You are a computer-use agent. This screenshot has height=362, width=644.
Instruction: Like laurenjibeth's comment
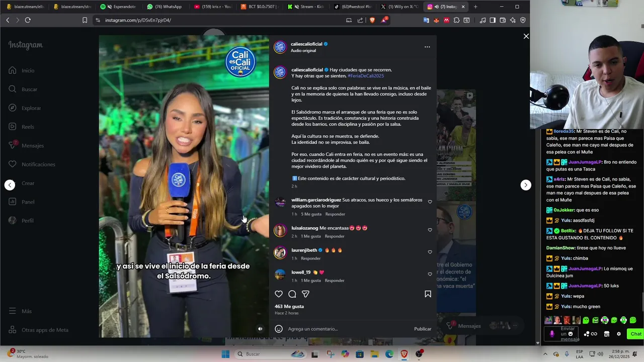(x=430, y=252)
